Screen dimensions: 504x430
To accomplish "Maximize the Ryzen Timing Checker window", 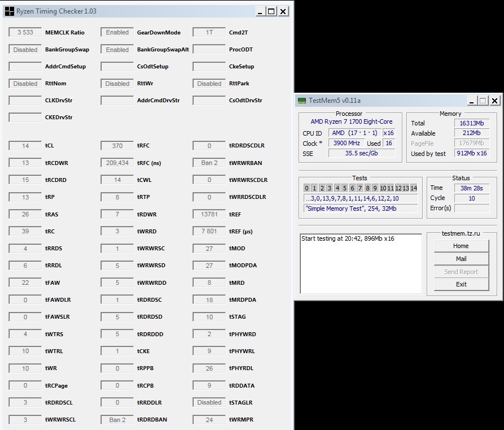I will [271, 12].
